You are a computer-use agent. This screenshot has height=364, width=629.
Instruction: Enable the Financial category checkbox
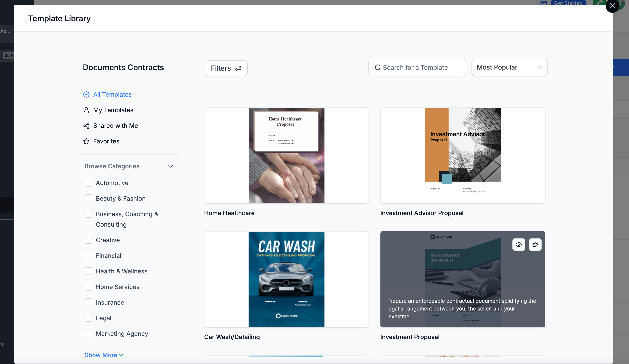88,255
